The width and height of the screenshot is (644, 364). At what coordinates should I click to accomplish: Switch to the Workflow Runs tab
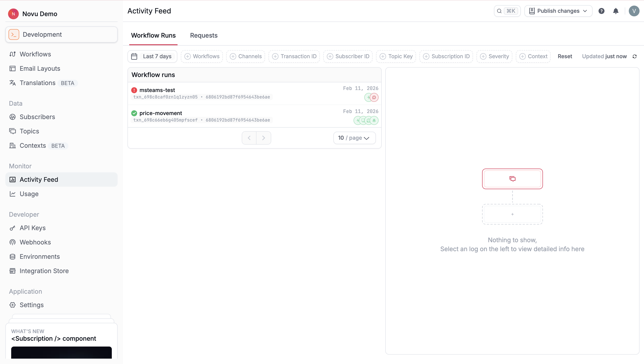pyautogui.click(x=153, y=36)
